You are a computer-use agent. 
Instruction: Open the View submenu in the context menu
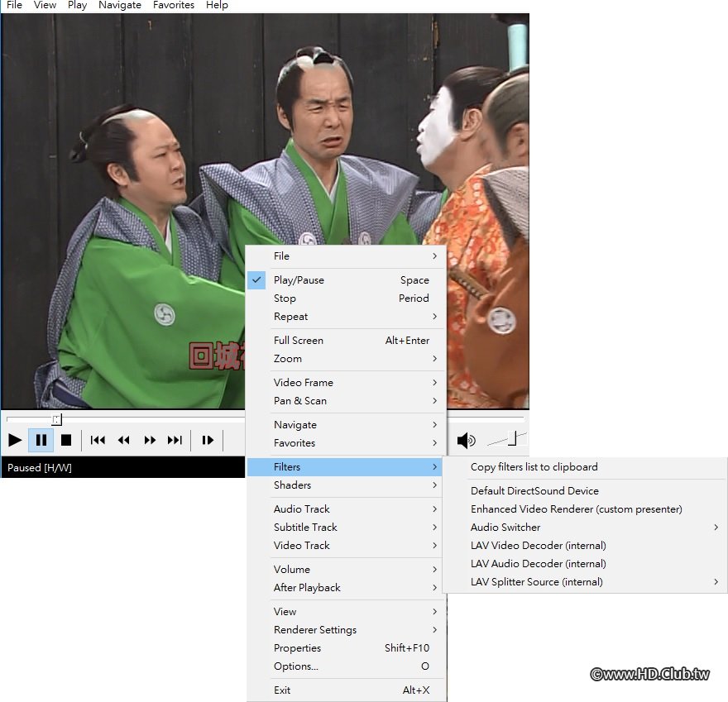(346, 612)
